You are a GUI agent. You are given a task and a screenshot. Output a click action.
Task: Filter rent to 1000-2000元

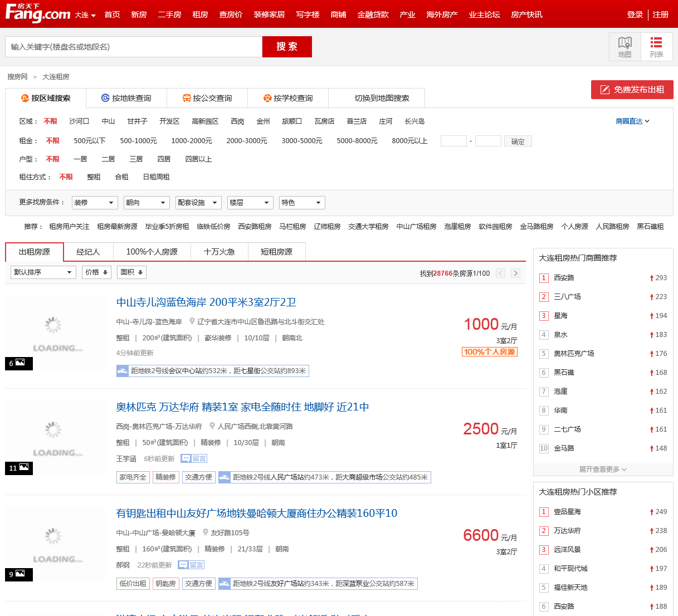point(192,141)
